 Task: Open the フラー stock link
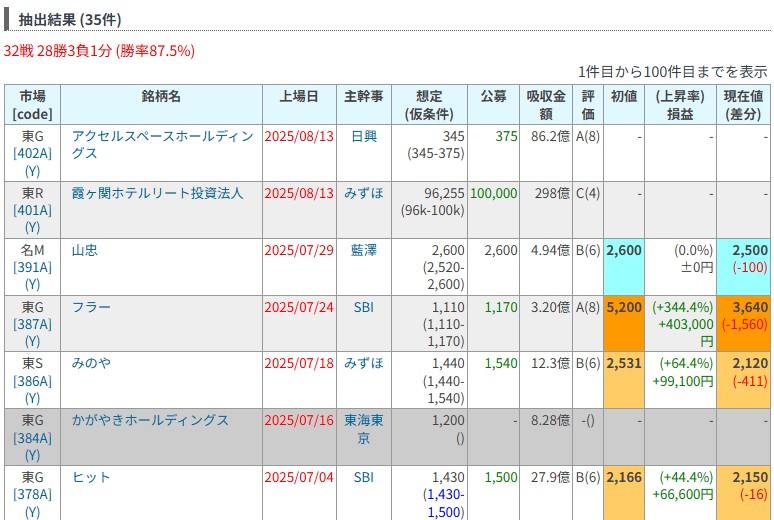pyautogui.click(x=91, y=307)
